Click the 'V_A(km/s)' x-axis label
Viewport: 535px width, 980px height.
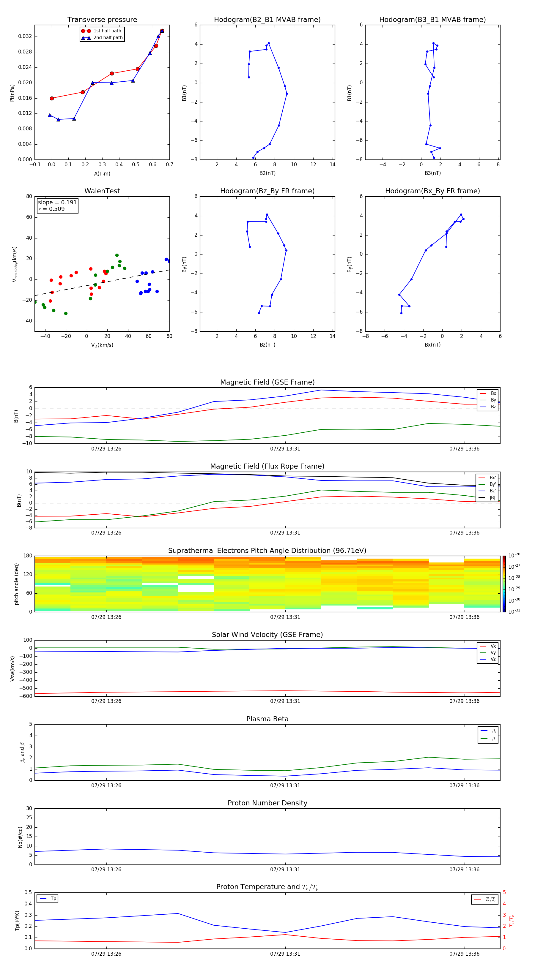[x=102, y=345]
